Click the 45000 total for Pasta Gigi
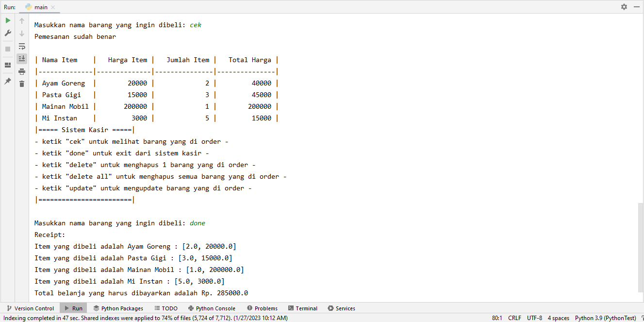Image resolution: width=644 pixels, height=322 pixels. [262, 95]
